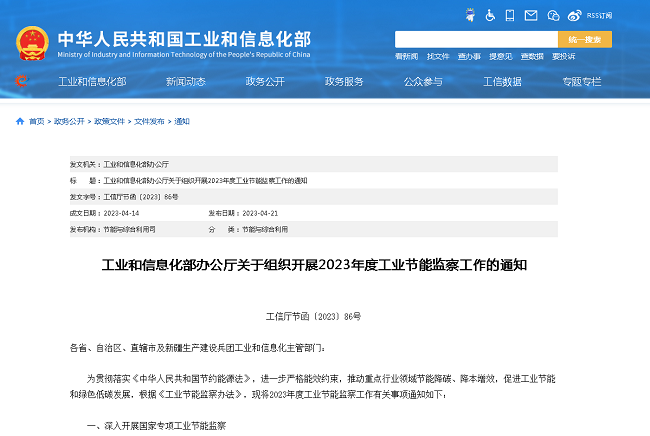This screenshot has width=650, height=436.
Task: Open the 政务服务 navigation menu
Action: coord(344,81)
